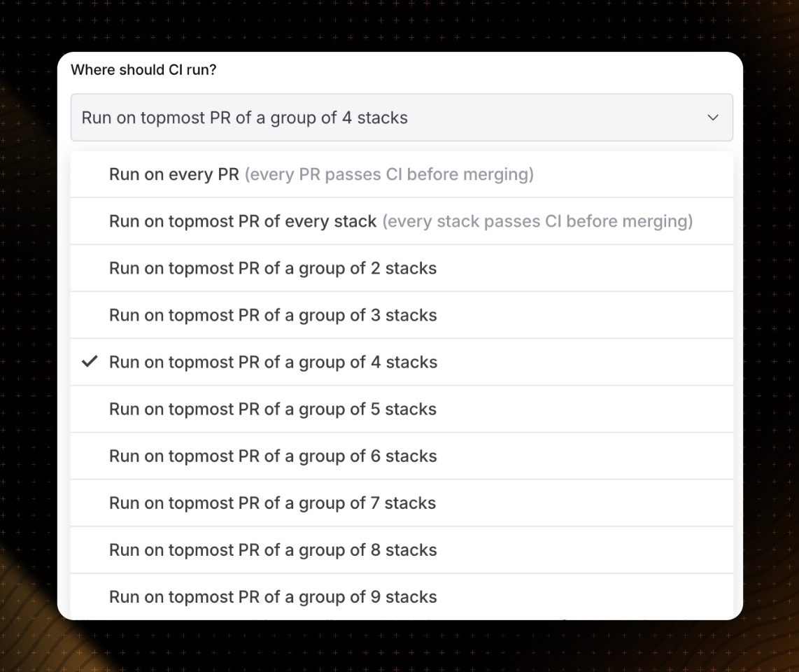
Task: Choose the group of 2 stacks option
Action: 272,267
